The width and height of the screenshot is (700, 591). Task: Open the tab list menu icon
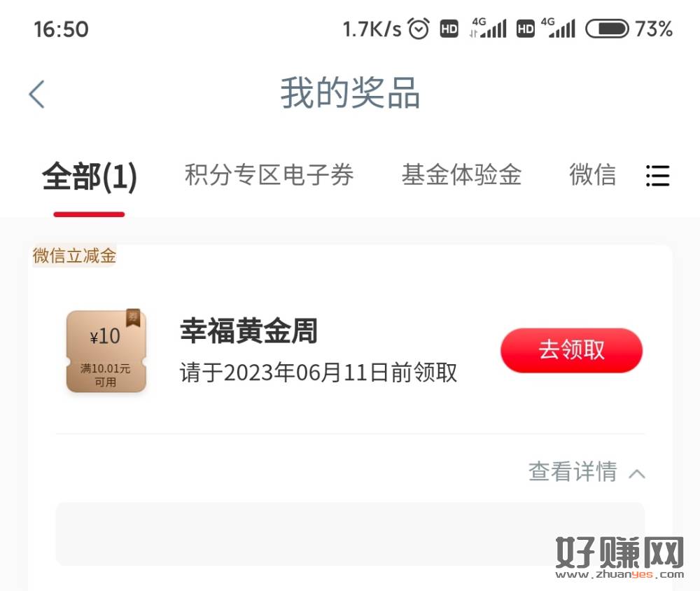(657, 176)
